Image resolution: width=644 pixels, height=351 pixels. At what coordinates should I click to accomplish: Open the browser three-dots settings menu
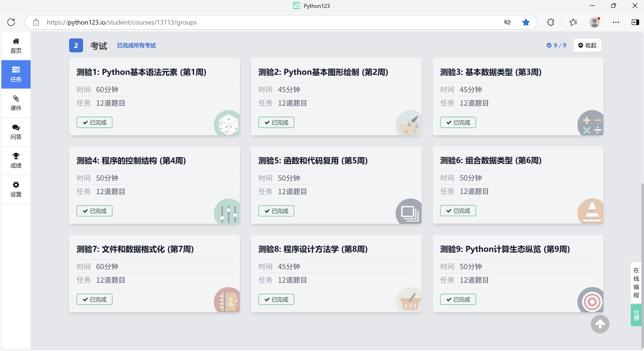(616, 22)
